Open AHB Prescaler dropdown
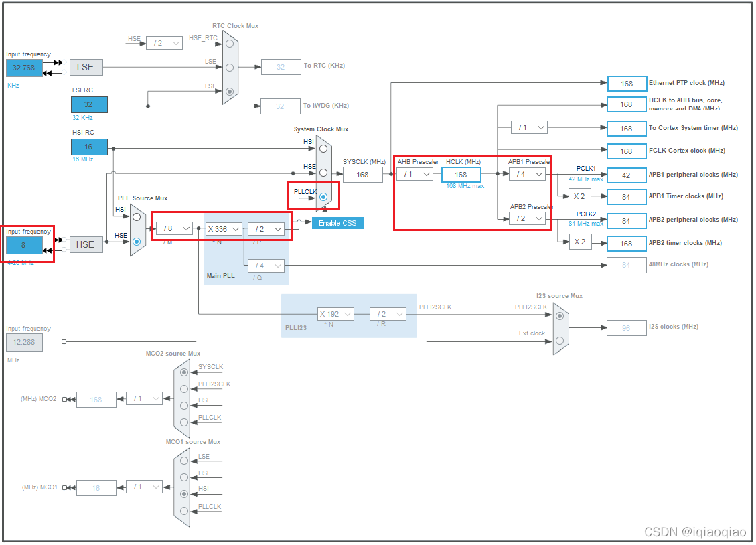 click(415, 174)
